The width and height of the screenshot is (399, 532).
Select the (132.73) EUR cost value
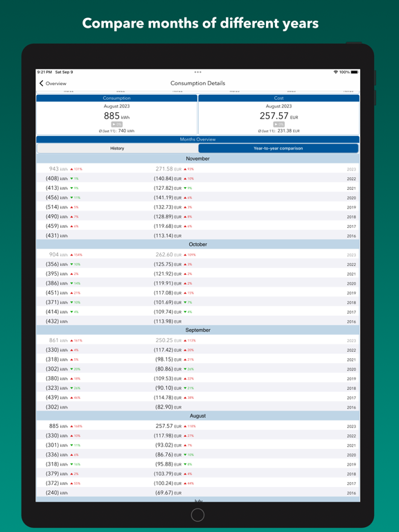(x=168, y=207)
